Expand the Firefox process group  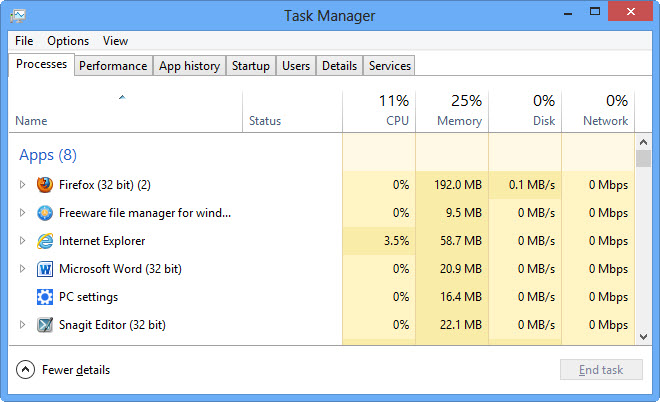pyautogui.click(x=22, y=184)
